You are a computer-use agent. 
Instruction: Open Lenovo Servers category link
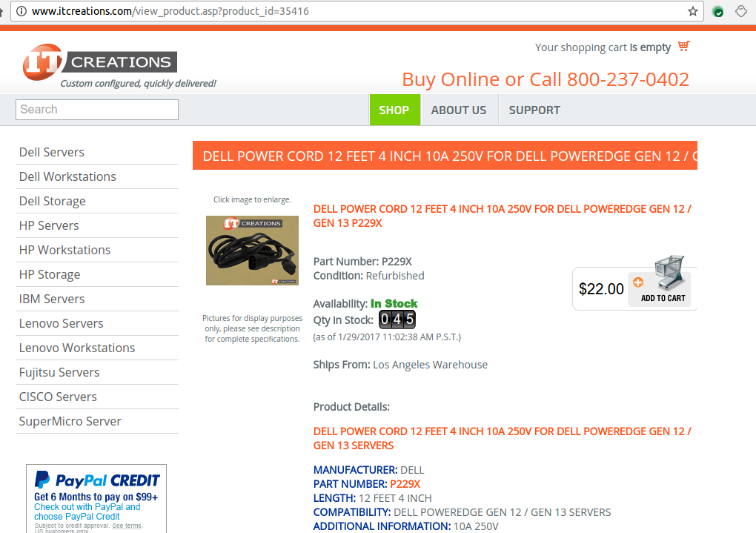point(62,323)
